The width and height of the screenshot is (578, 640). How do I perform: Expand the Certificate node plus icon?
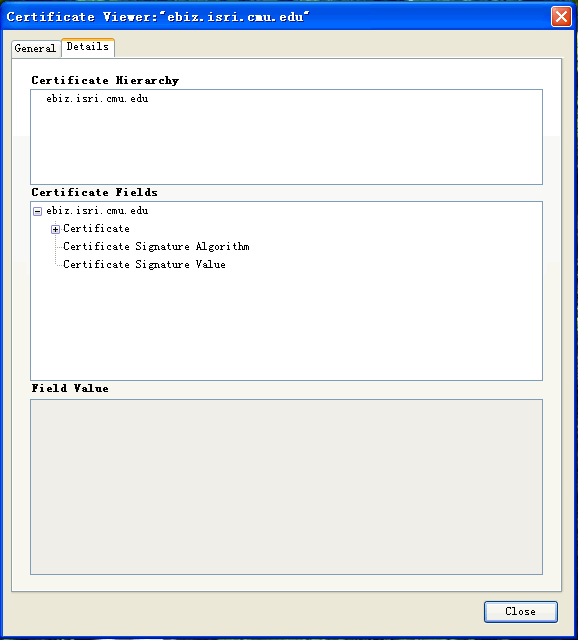coord(56,229)
